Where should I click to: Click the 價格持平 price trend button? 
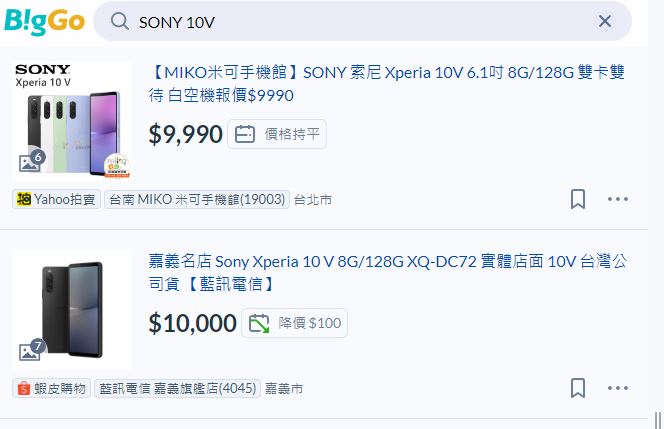(x=277, y=134)
